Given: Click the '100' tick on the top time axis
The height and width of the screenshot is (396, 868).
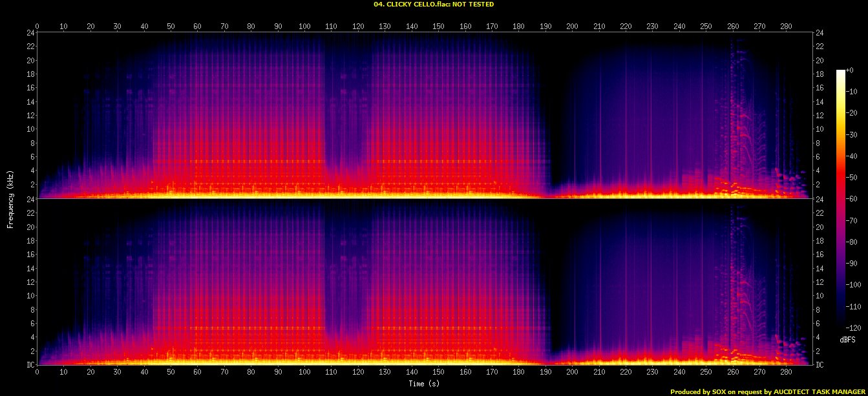Looking at the screenshot, I should [x=304, y=26].
